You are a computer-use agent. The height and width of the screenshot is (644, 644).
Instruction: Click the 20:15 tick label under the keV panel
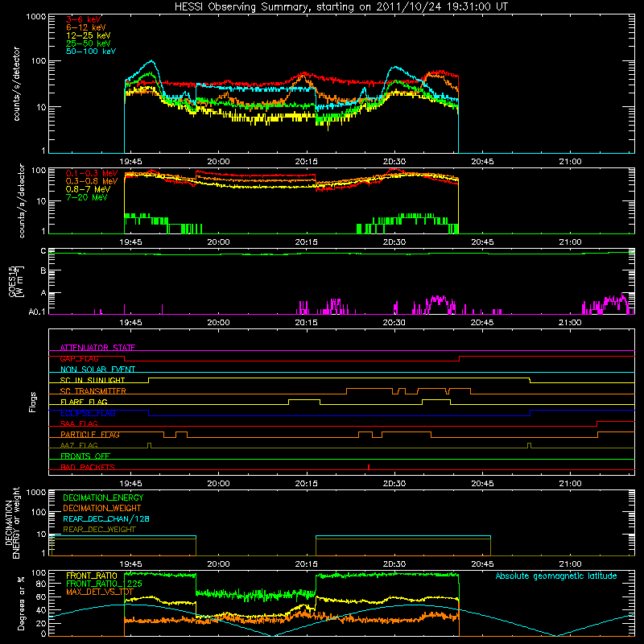click(307, 162)
